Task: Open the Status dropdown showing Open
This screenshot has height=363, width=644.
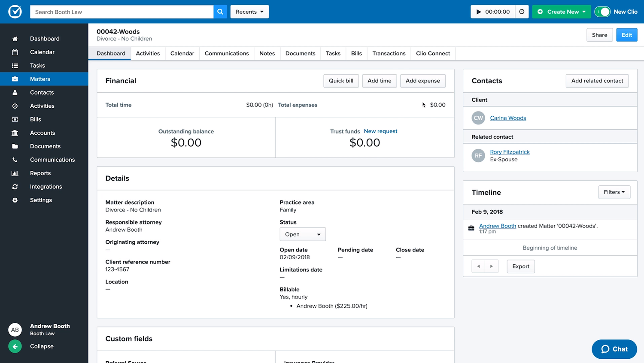Action: (x=303, y=234)
